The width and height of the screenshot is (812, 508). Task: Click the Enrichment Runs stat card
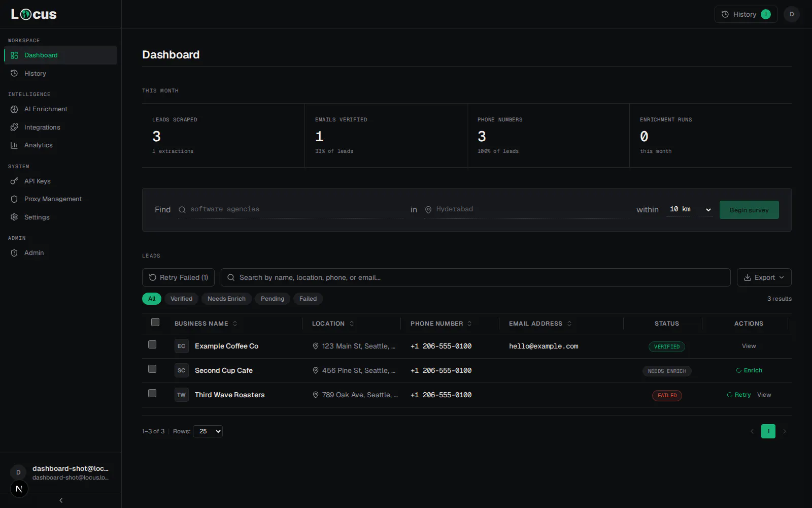(x=710, y=135)
